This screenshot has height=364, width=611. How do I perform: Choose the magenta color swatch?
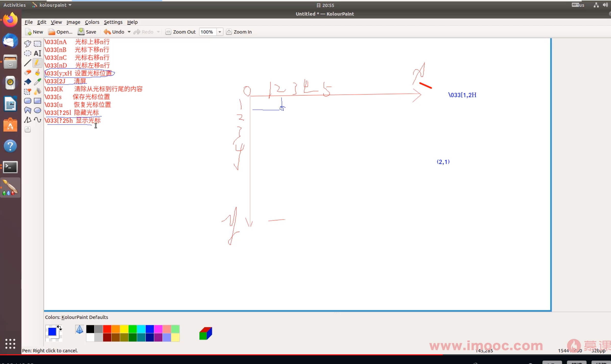[x=158, y=329]
